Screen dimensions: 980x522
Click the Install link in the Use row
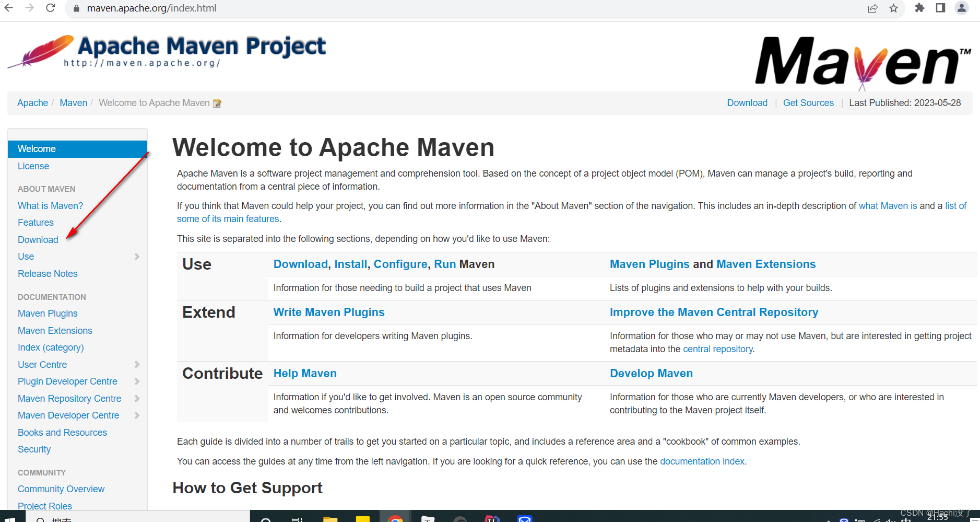tap(351, 264)
